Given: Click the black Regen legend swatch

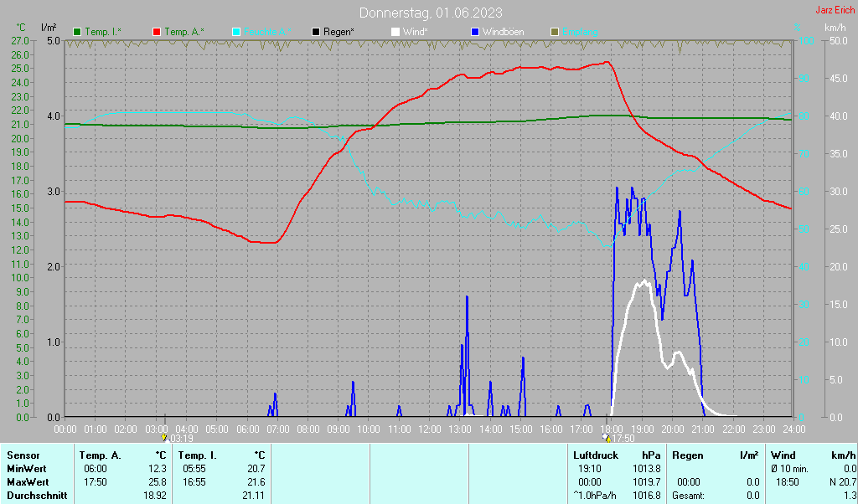Looking at the screenshot, I should pos(316,32).
